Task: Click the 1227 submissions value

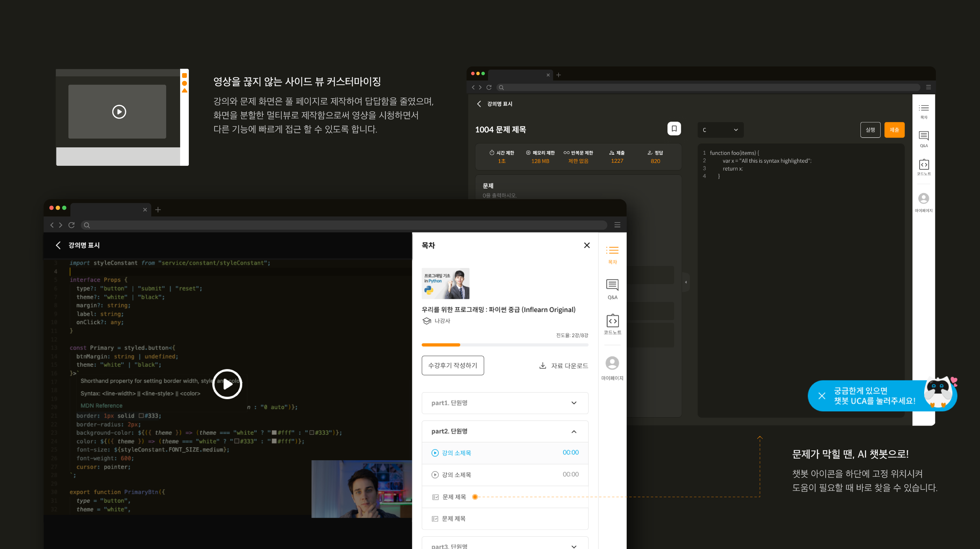Action: (x=617, y=161)
